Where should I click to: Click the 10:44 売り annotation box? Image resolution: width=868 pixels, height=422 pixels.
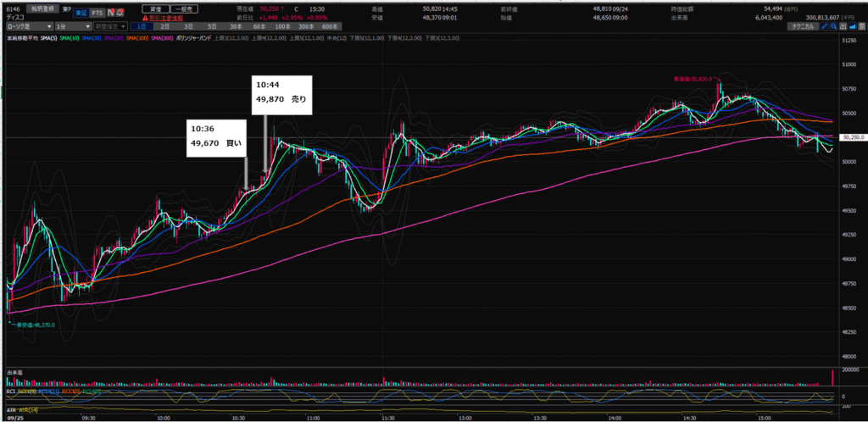point(283,93)
